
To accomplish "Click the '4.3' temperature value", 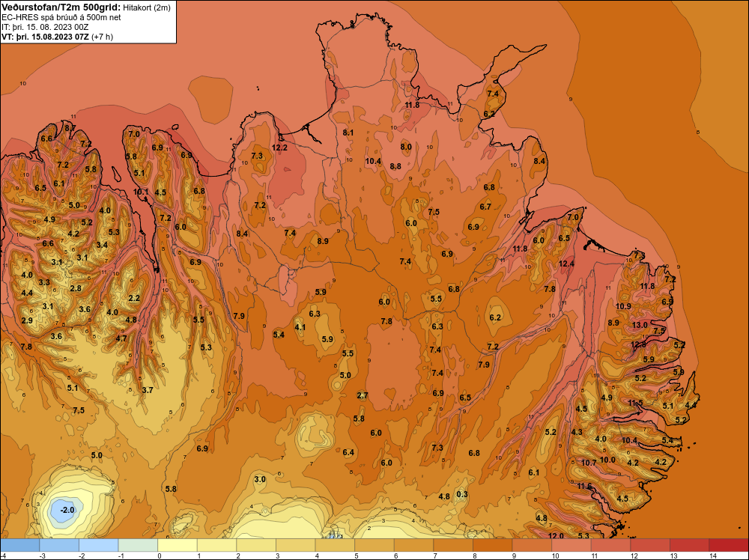I will point(577,432).
